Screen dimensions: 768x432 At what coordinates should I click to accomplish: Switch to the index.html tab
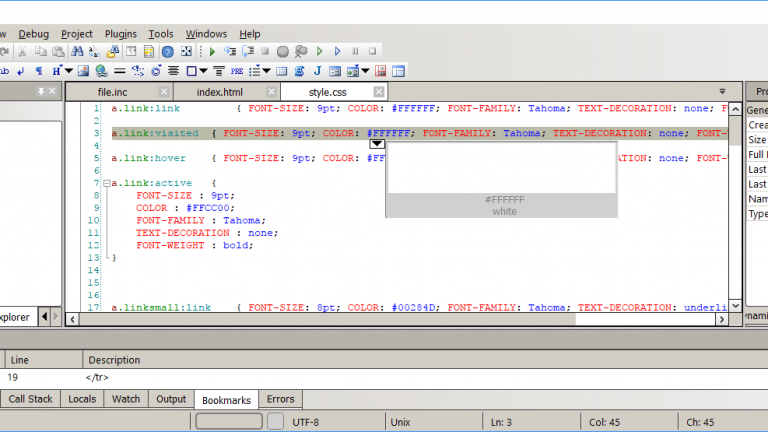(x=219, y=92)
